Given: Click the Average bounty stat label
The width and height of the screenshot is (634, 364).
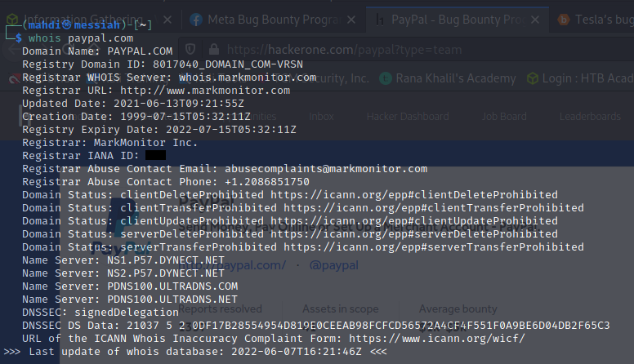Looking at the screenshot, I should 458,309.
